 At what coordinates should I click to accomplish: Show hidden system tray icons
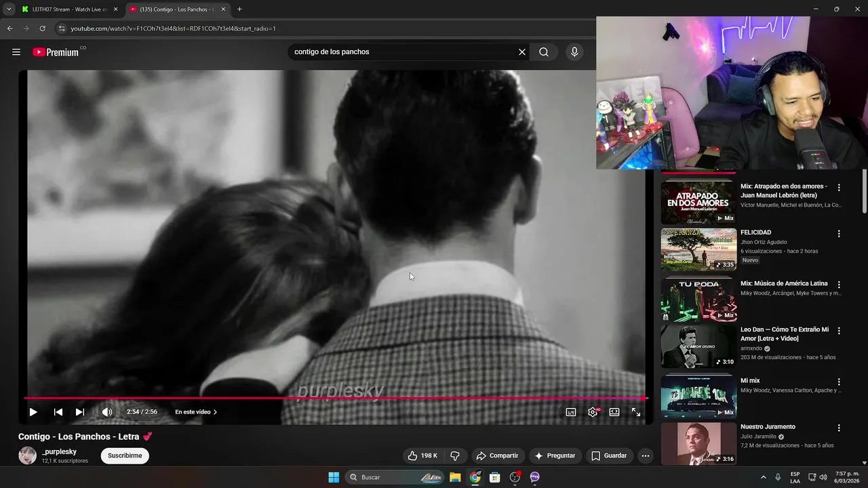click(763, 477)
